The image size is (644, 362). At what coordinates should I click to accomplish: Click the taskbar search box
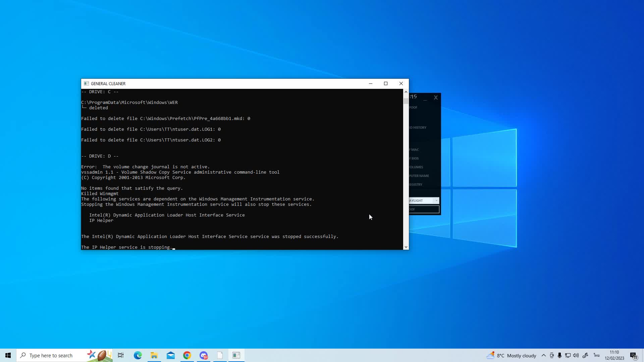tap(64, 355)
